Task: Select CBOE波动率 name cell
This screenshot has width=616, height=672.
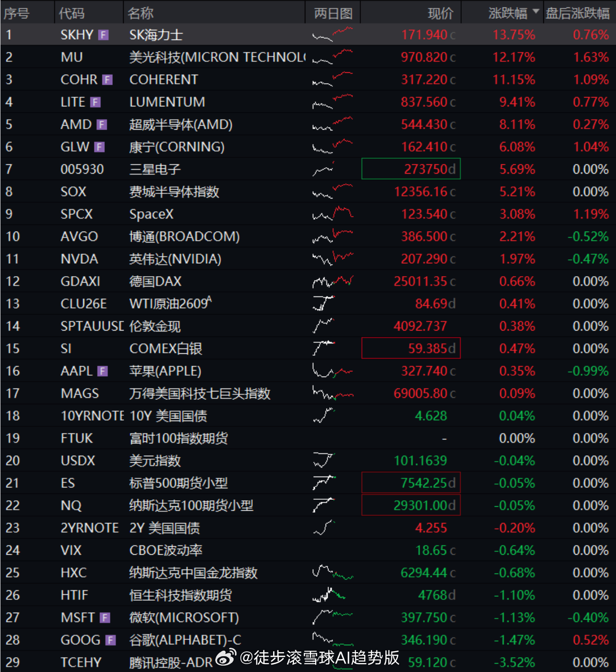Action: [166, 550]
